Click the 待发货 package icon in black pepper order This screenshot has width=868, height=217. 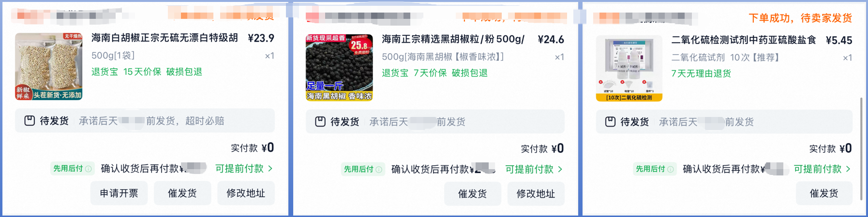(320, 122)
